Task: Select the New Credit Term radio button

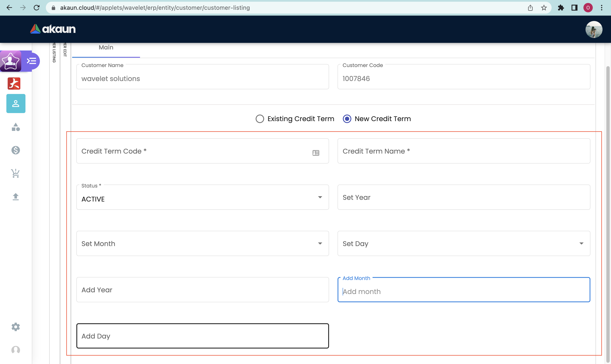Action: [347, 119]
